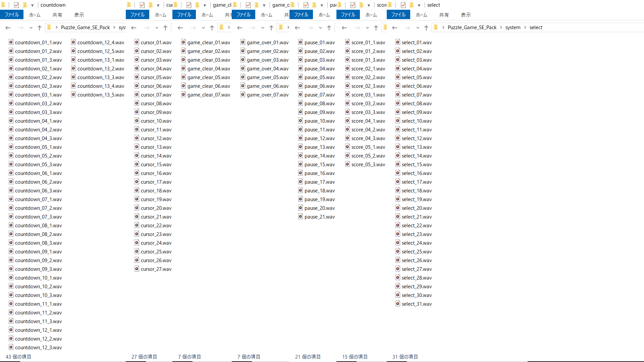Click the new folder icon in the countdown title bar
644x362 pixels.
[24, 5]
